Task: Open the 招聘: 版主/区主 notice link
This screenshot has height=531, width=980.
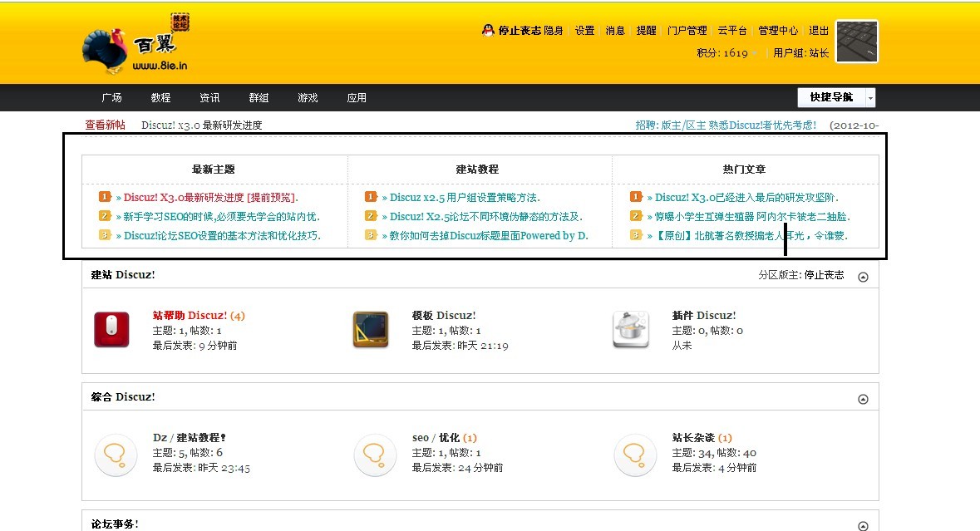Action: pyautogui.click(x=726, y=125)
